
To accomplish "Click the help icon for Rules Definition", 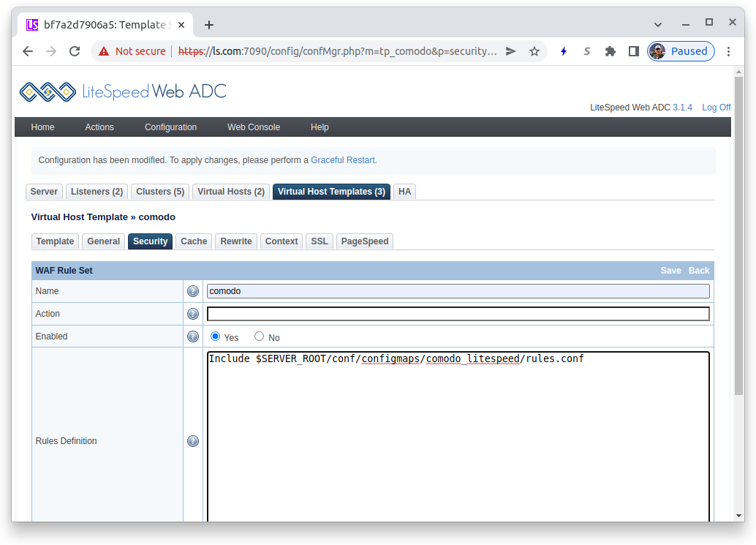I will click(x=193, y=441).
